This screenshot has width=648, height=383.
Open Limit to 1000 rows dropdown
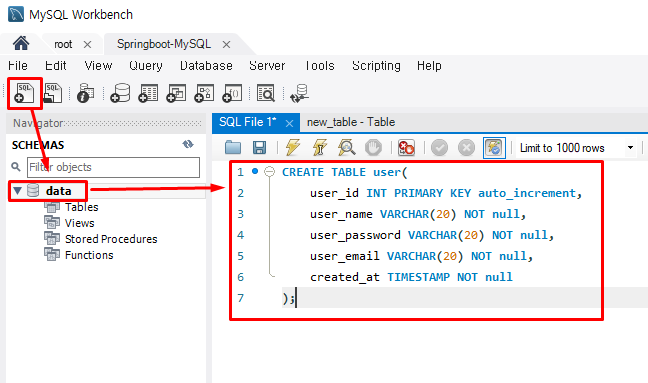pyautogui.click(x=630, y=148)
